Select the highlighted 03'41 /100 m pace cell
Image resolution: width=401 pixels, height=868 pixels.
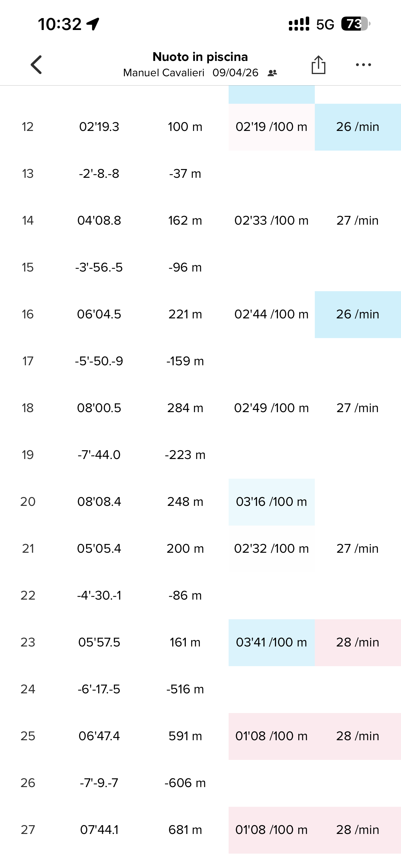pos(271,642)
